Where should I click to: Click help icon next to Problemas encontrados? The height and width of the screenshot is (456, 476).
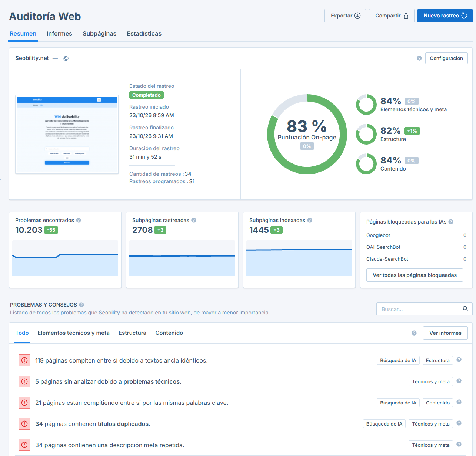coord(79,220)
